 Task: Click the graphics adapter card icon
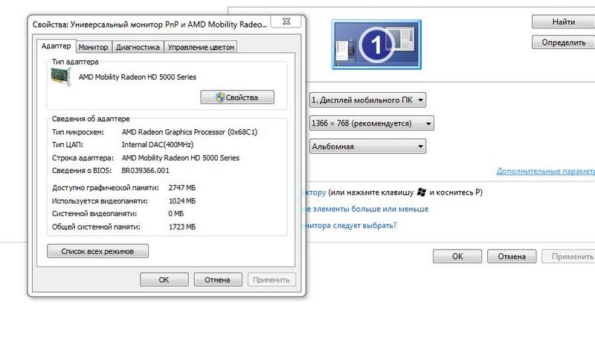(61, 77)
